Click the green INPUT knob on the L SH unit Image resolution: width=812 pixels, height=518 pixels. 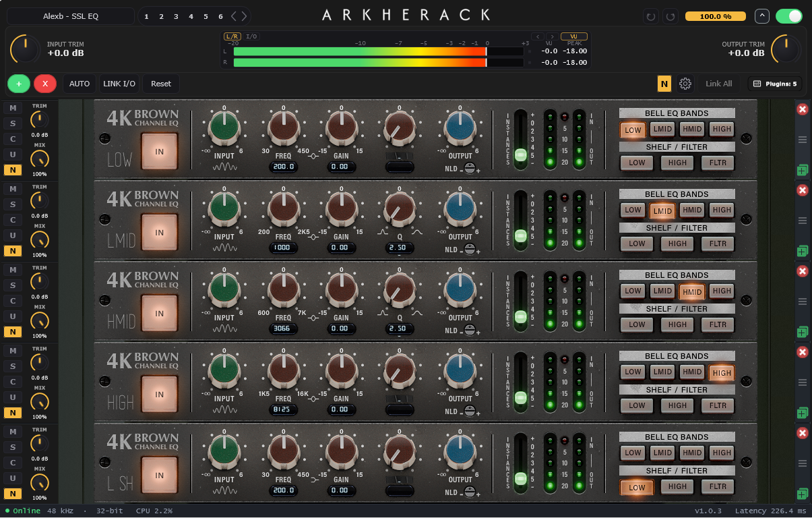224,452
